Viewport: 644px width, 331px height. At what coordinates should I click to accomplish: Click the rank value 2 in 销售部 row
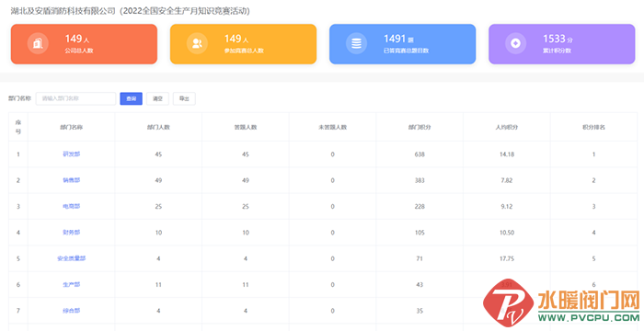[594, 180]
